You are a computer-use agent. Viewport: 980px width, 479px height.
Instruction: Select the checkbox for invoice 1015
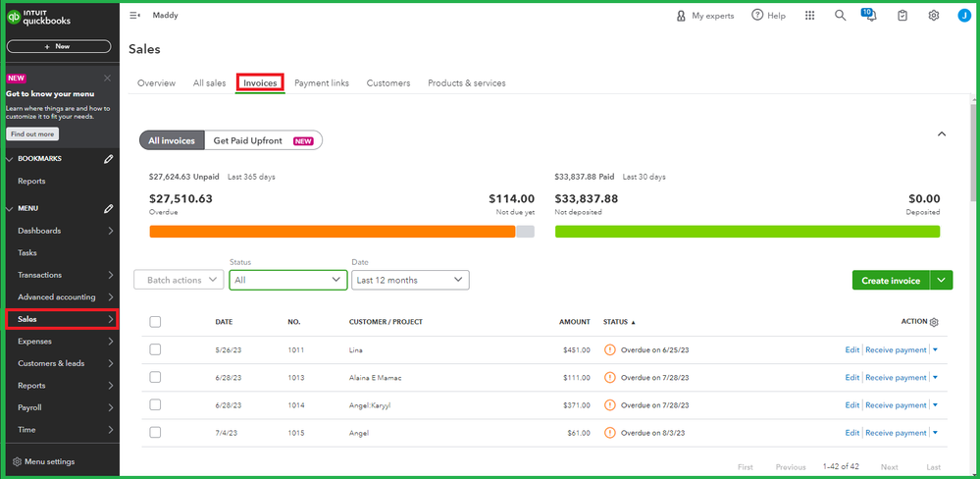point(155,432)
